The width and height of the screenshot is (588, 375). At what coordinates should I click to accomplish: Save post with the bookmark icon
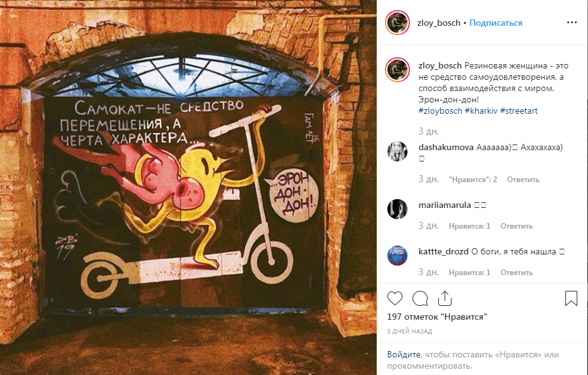[571, 298]
